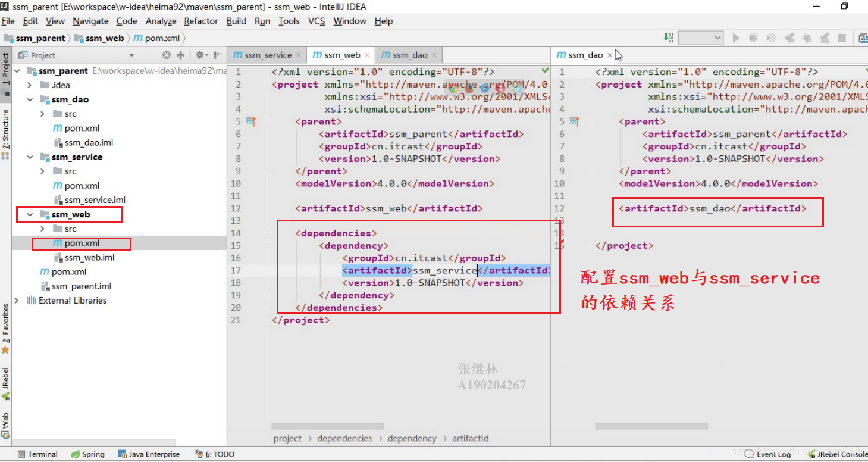Image resolution: width=868 pixels, height=462 pixels.
Task: Select pom.xml under ssm_service
Action: (76, 186)
